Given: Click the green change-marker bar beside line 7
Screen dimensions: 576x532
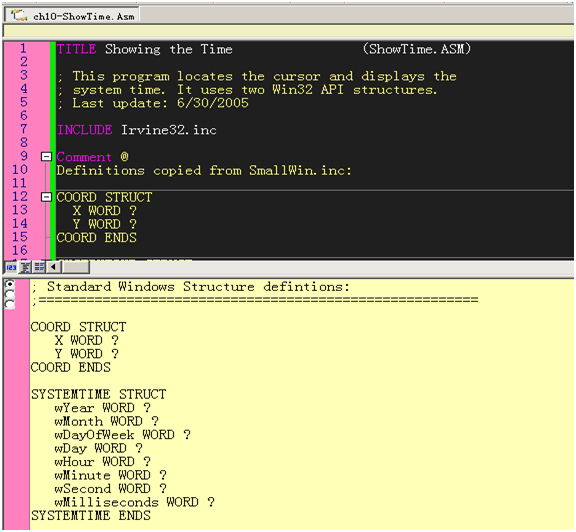Looking at the screenshot, I should coord(53,130).
